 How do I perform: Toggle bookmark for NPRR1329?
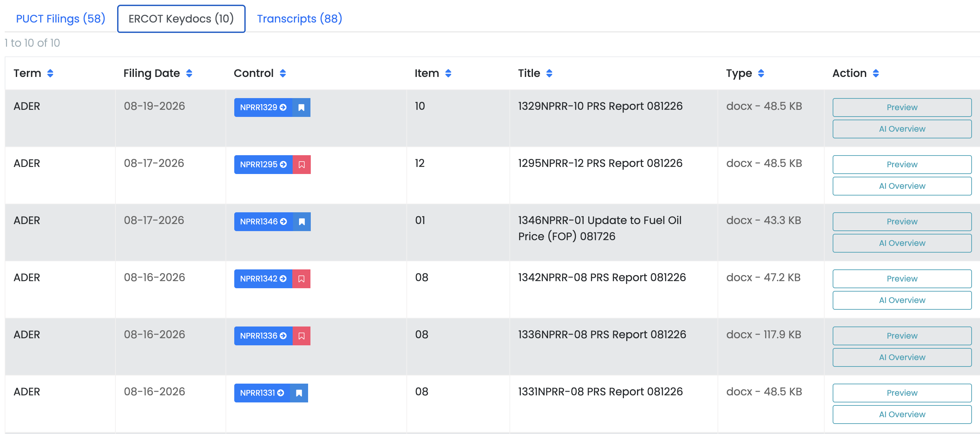301,107
